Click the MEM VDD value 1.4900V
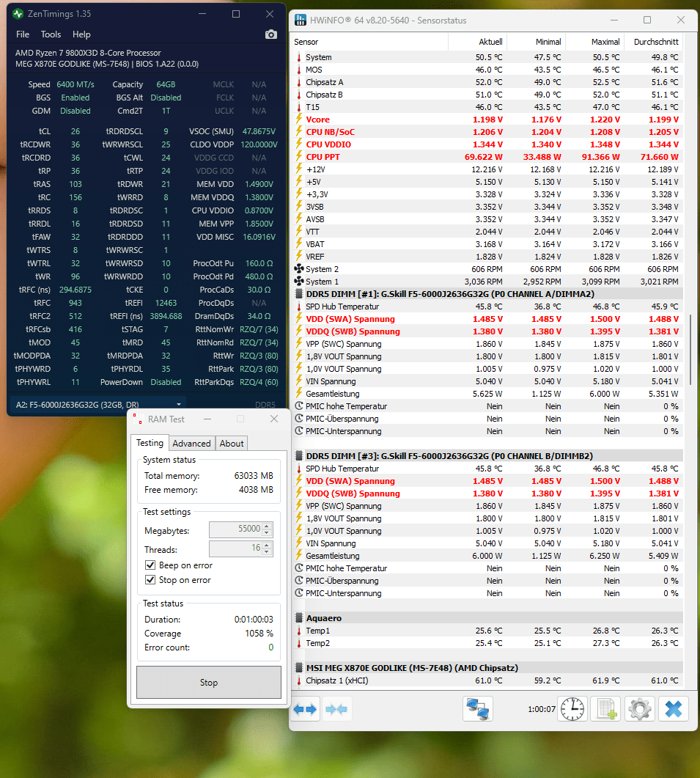The image size is (700, 778). [x=259, y=183]
